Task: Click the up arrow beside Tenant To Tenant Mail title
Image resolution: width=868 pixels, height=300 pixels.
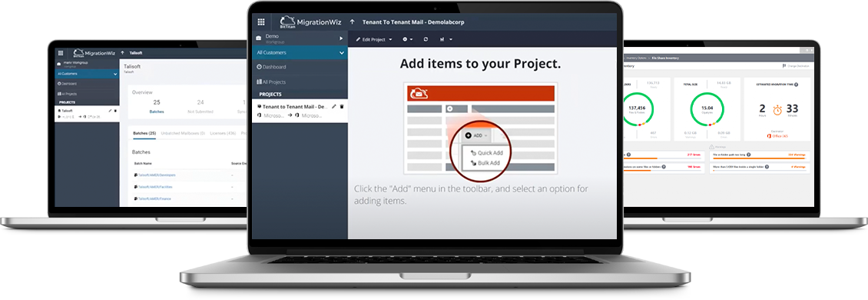Action: coord(352,22)
